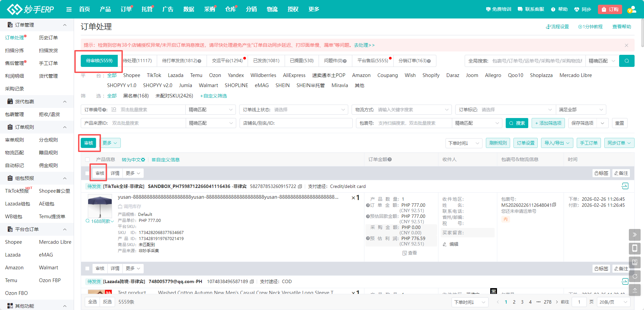This screenshot has height=310, width=644.
Task: Click the umbrella product thumbnail
Action: tap(100, 206)
